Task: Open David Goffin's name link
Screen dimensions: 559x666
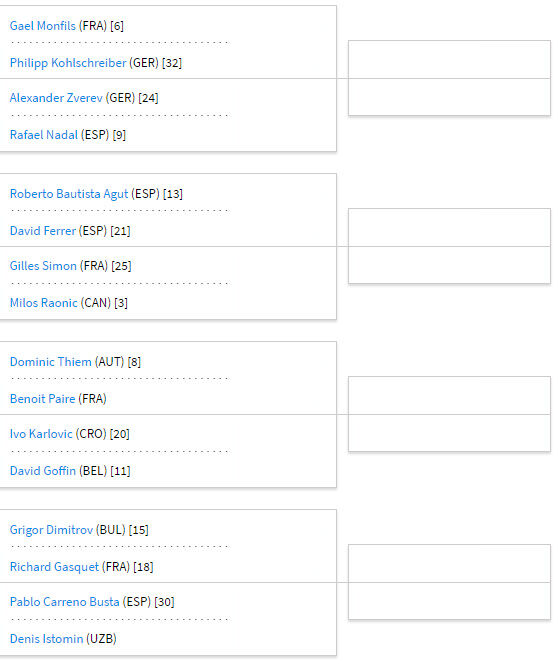Action: [42, 471]
